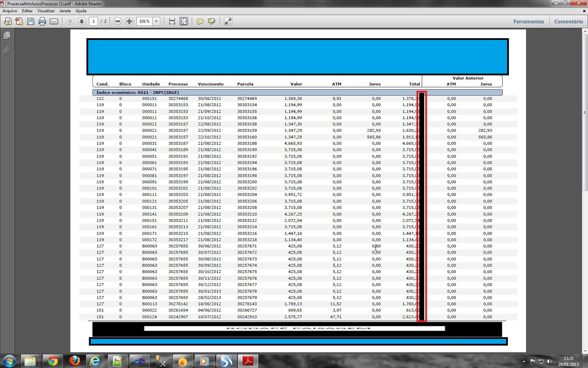This screenshot has width=588, height=368.
Task: Select the highlight text tool
Action: tap(211, 21)
